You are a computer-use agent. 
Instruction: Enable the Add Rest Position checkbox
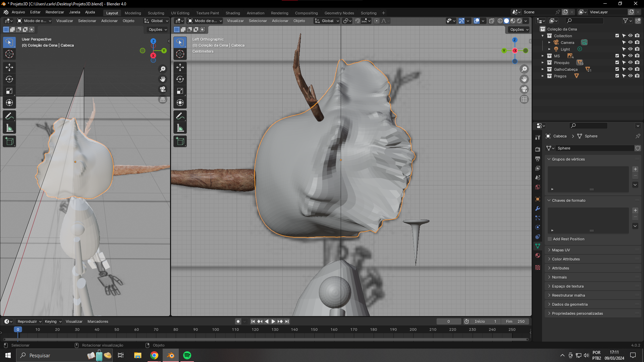(550, 239)
